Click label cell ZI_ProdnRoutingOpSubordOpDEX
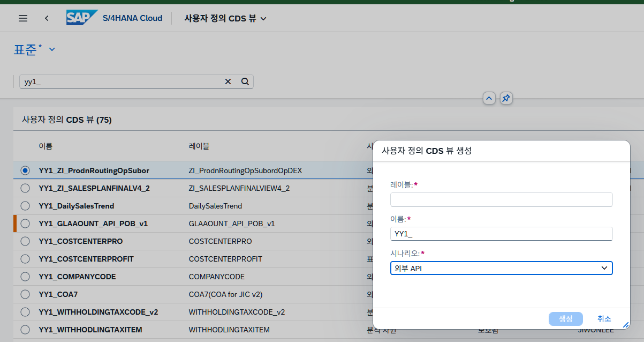644x342 pixels. click(246, 170)
